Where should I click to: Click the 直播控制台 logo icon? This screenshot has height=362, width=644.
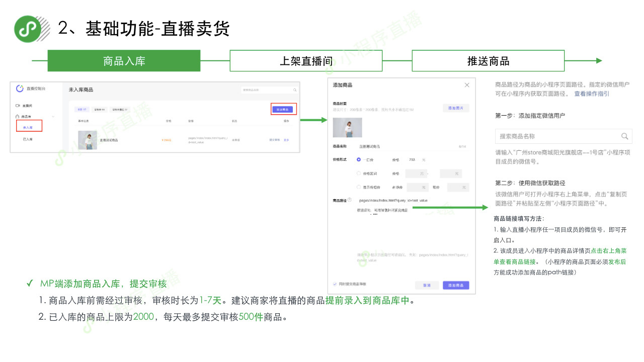point(20,88)
